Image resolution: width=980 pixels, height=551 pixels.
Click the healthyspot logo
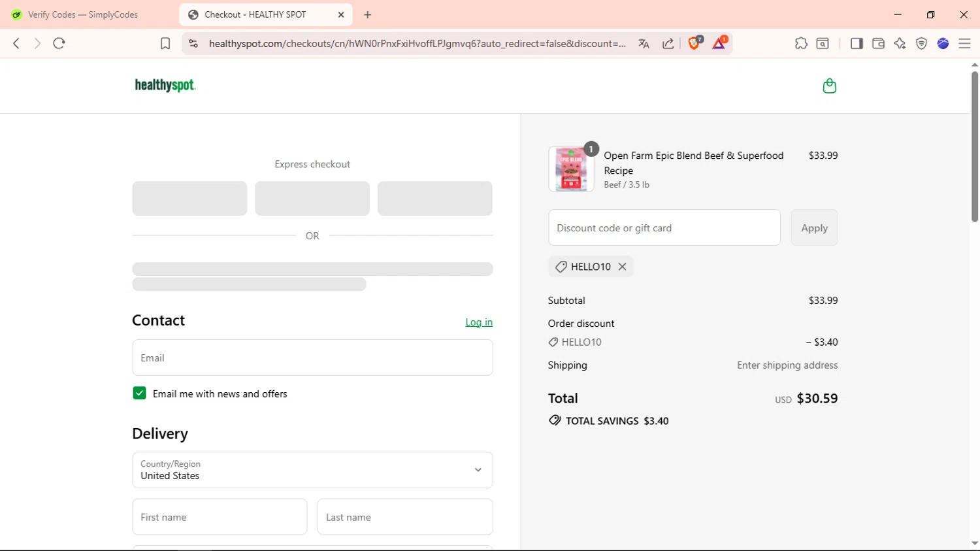pyautogui.click(x=165, y=85)
